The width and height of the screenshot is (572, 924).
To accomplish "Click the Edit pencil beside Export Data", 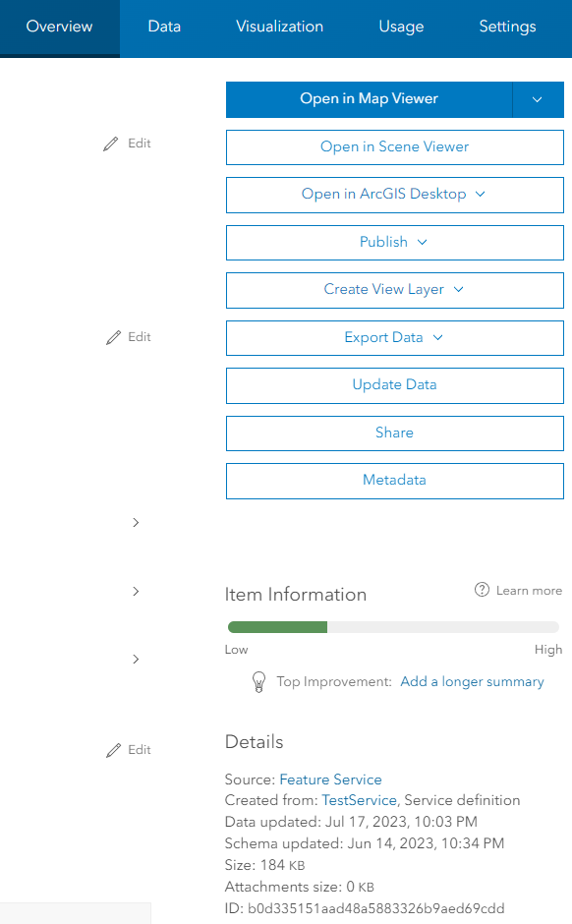I will (x=113, y=337).
